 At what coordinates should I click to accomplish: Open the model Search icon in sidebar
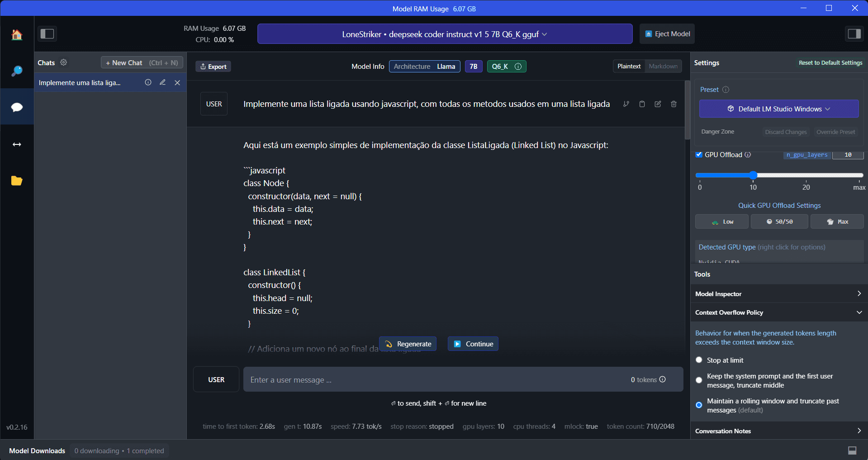17,71
